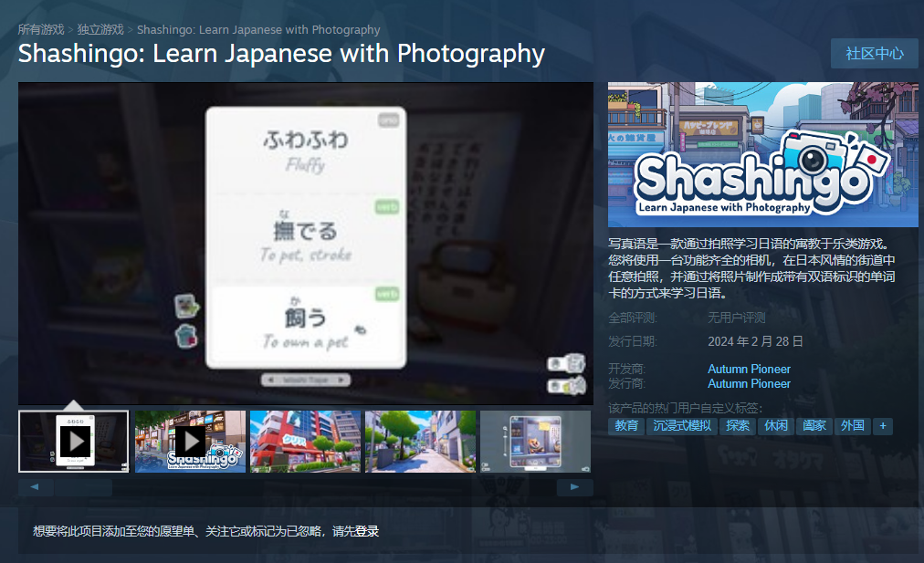Select the red building street screenshot thumbnail
This screenshot has height=563, width=924.
pos(305,442)
